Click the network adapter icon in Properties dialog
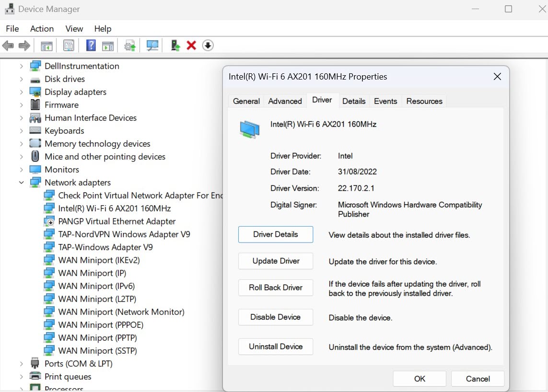Image resolution: width=548 pixels, height=392 pixels. coord(250,129)
